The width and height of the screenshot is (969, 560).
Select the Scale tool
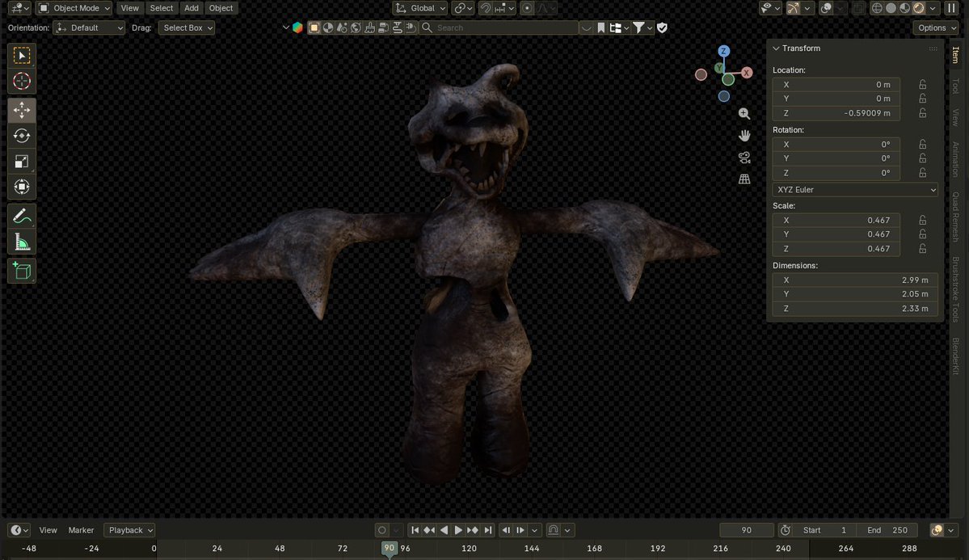coord(22,162)
